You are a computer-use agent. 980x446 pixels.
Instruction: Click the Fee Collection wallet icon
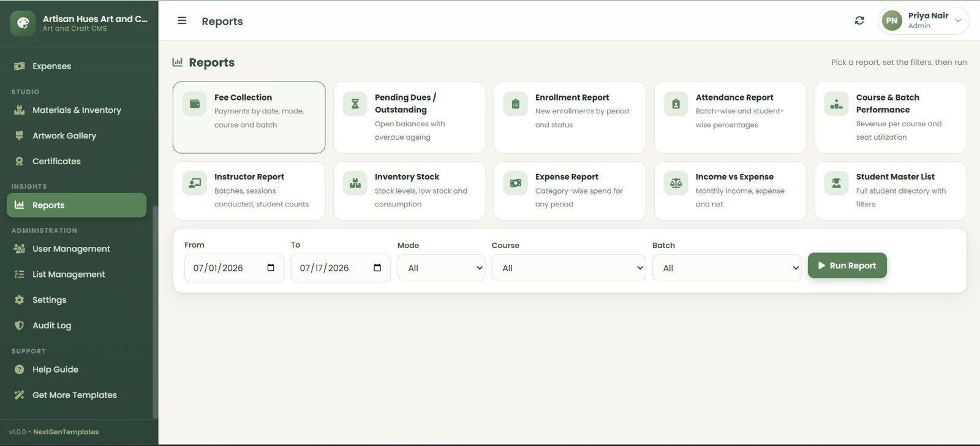point(195,104)
